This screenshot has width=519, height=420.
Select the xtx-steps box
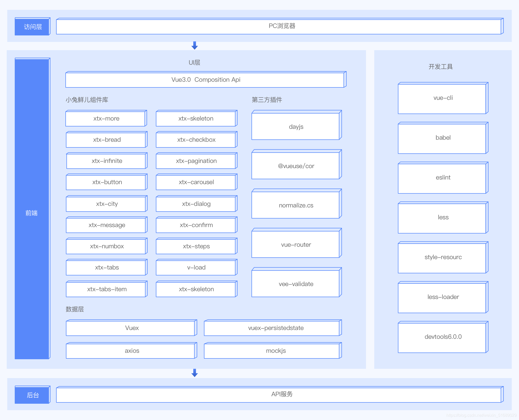point(197,246)
